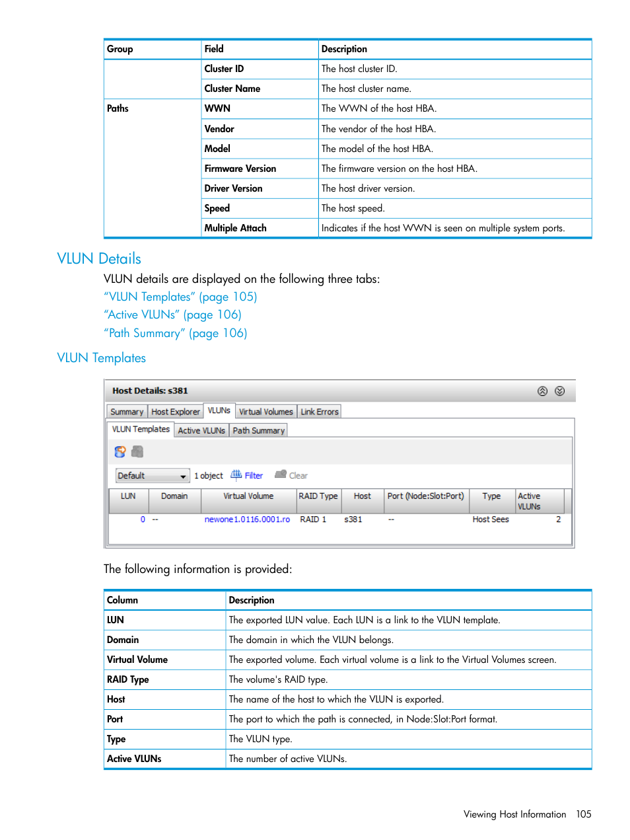This screenshot has width=630, height=840.
Task: Click the VLUN Details section heading
Action: coord(99,258)
